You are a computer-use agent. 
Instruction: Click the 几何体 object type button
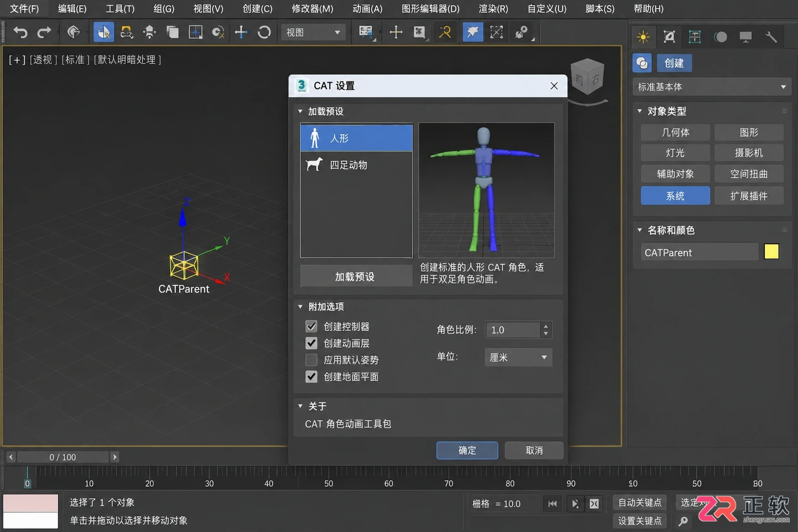point(676,132)
